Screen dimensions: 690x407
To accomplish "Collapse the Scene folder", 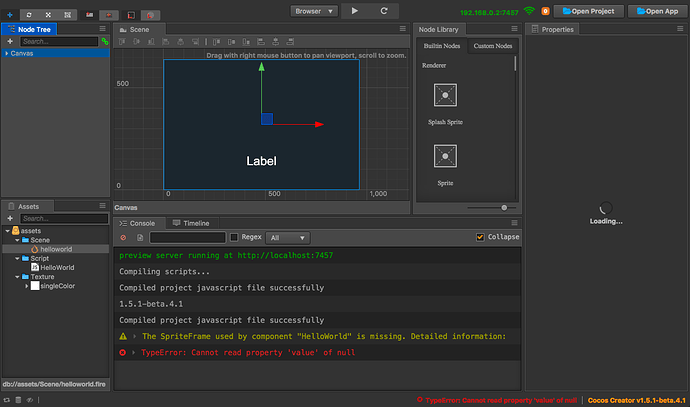I will click(17, 240).
